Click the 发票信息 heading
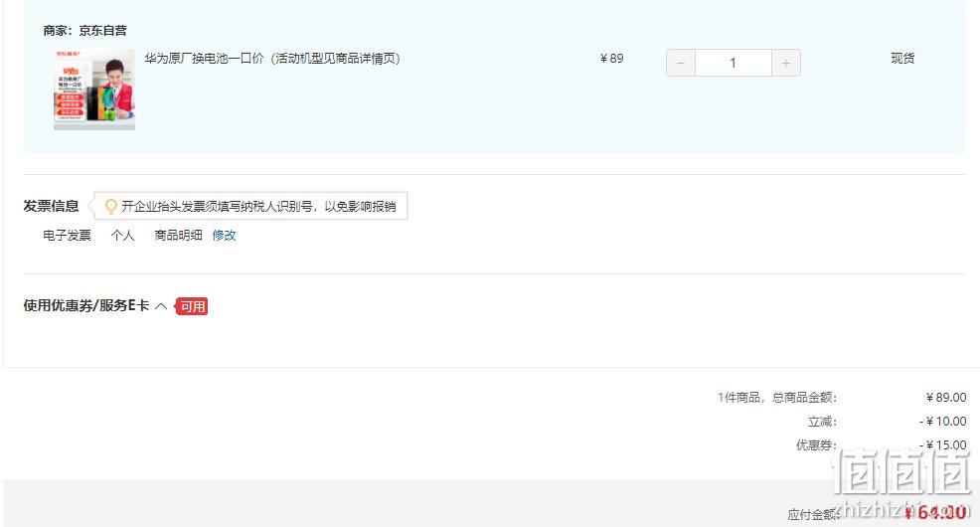Image resolution: width=980 pixels, height=527 pixels. [52, 206]
